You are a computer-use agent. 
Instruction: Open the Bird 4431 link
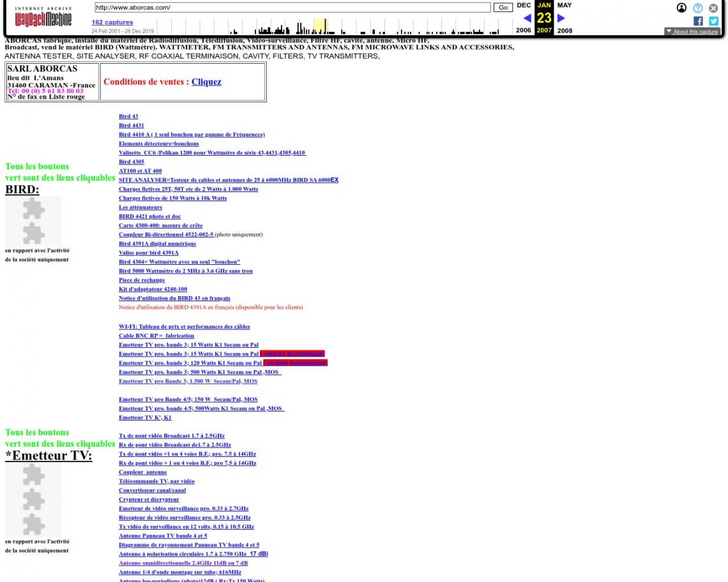click(132, 125)
